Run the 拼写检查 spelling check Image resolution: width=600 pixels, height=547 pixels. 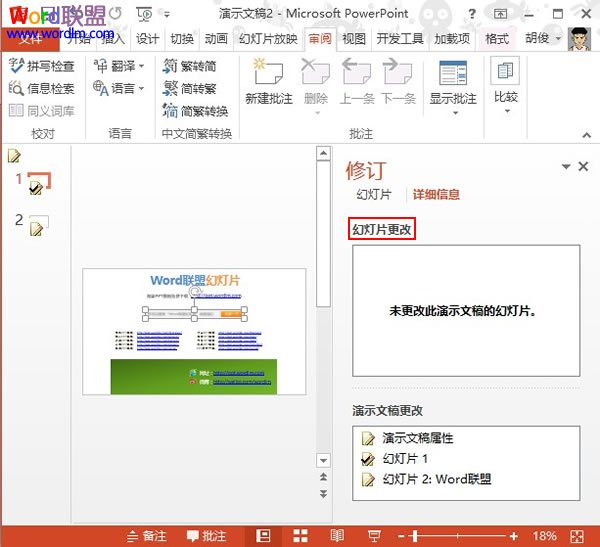[42, 66]
